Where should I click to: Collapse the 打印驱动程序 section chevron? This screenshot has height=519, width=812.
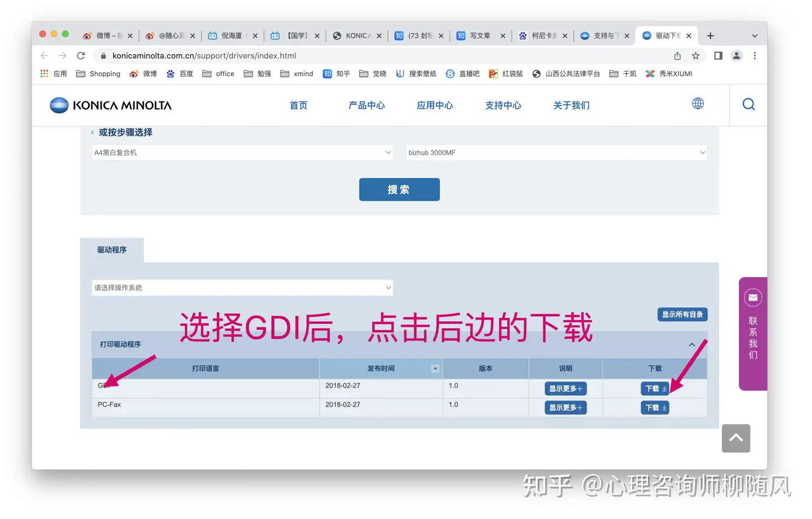point(692,344)
